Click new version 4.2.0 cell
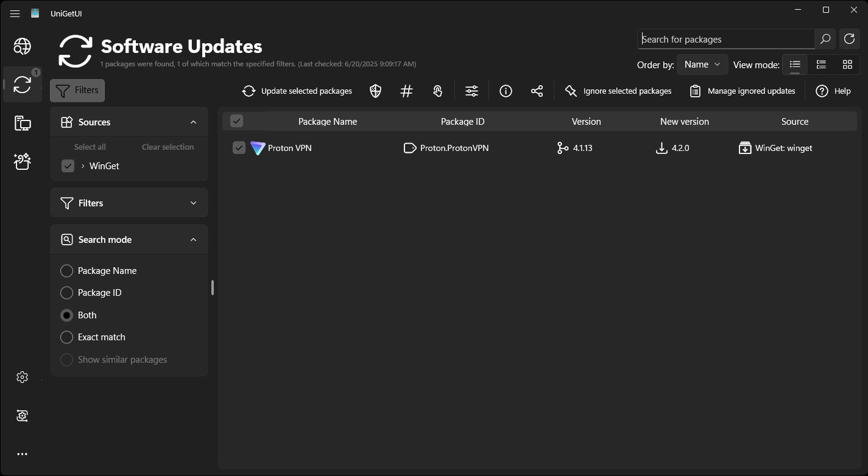The width and height of the screenshot is (868, 476). click(680, 148)
